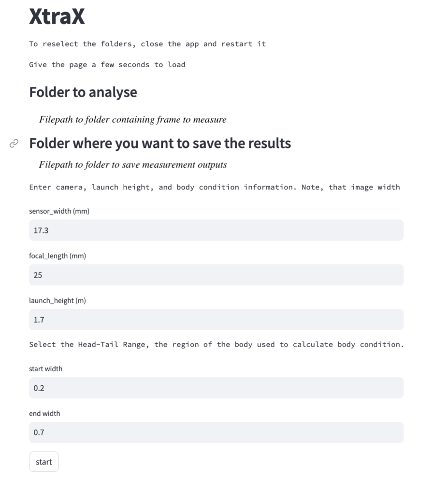The height and width of the screenshot is (495, 448).
Task: Click the 'Give the page a few seconds' text
Action: [x=107, y=65]
